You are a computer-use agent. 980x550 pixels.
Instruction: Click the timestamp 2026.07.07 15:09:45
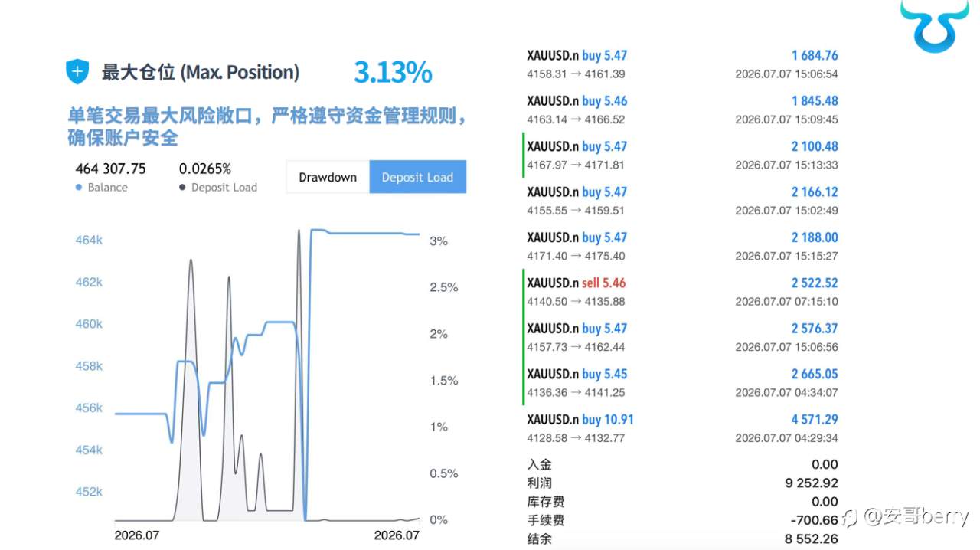[786, 119]
